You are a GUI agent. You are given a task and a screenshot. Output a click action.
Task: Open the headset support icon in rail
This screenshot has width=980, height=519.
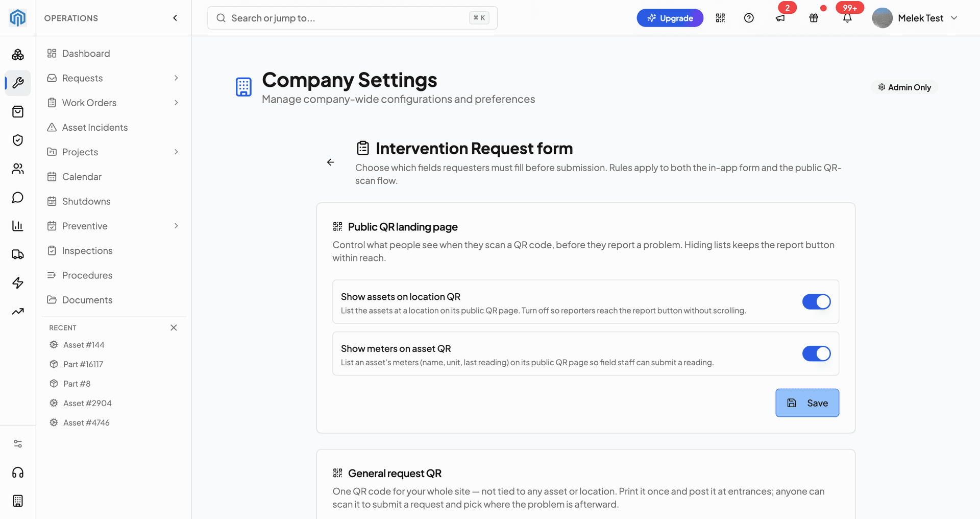pyautogui.click(x=18, y=473)
